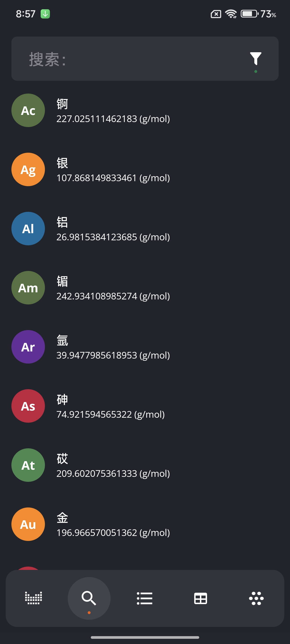Viewport: 290px width, 644px height.
Task: Open aluminum entry 26.9815384123685 g/mol
Action: pos(113,237)
